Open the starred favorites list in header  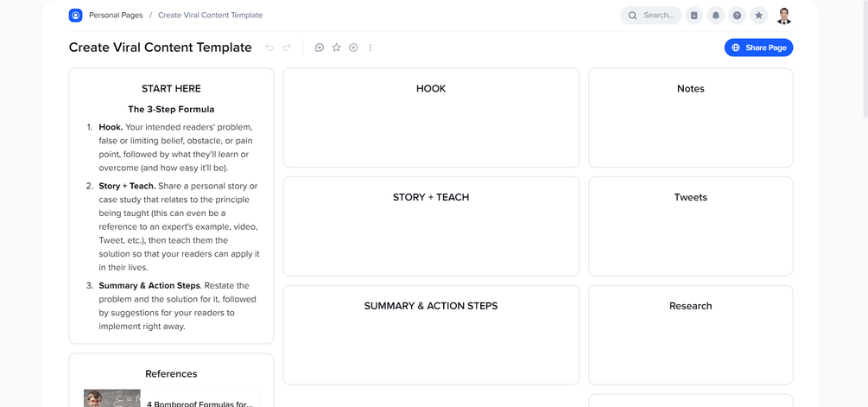[758, 16]
